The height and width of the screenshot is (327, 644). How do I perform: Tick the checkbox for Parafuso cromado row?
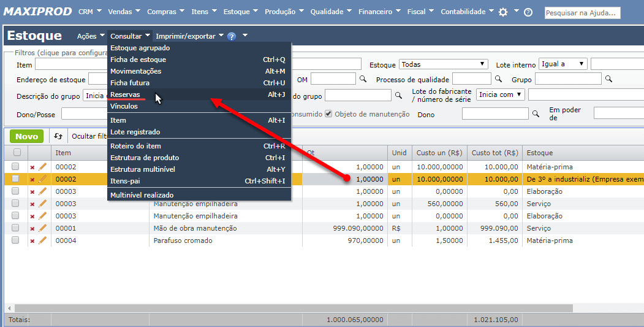15,240
